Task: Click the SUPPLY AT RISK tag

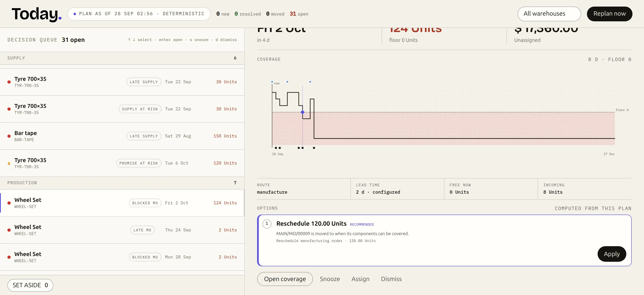Action: coord(140,109)
